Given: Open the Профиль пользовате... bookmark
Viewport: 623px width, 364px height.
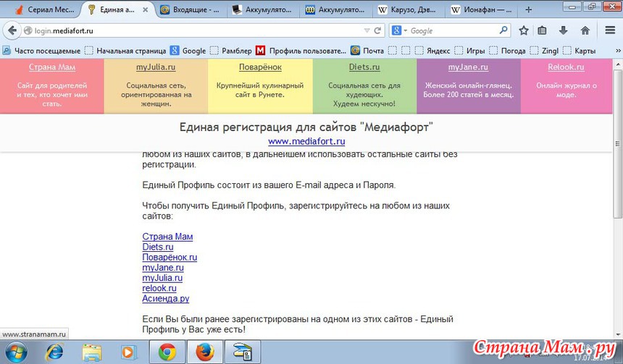Looking at the screenshot, I should click(301, 51).
